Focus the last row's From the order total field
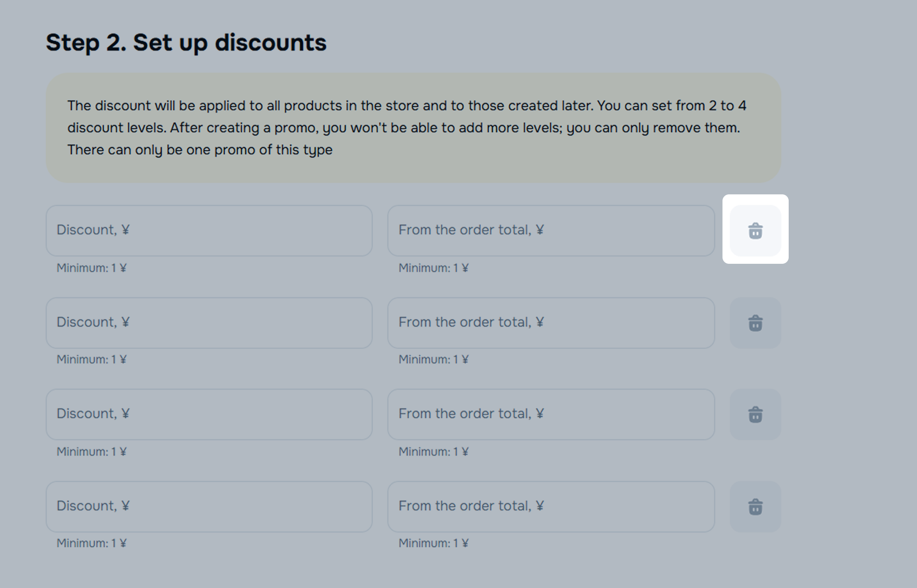The height and width of the screenshot is (588, 917). coord(551,507)
